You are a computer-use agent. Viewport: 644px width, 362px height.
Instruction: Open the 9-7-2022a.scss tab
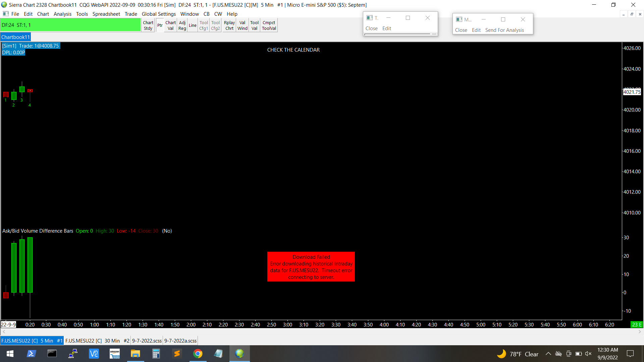(180, 341)
